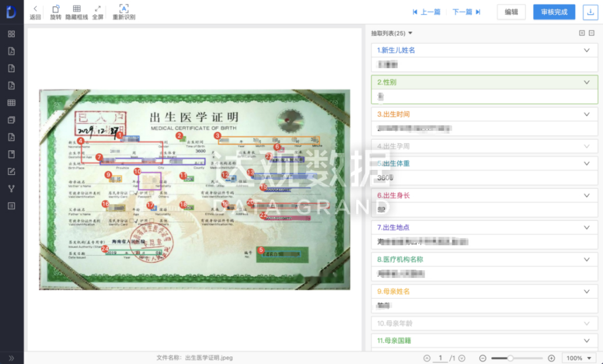Viewport: 603px width, 364px height.
Task: Click the download icon button
Action: pyautogui.click(x=589, y=12)
